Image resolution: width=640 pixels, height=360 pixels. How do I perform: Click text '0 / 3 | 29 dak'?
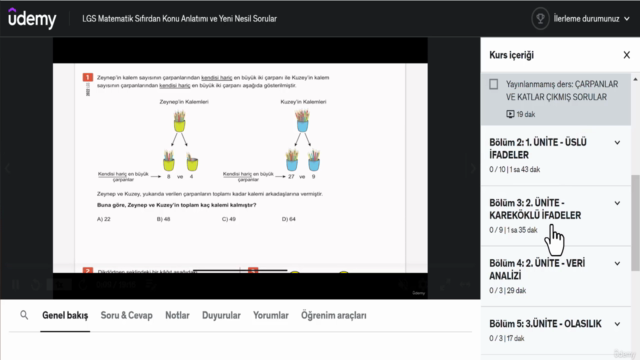507,290
